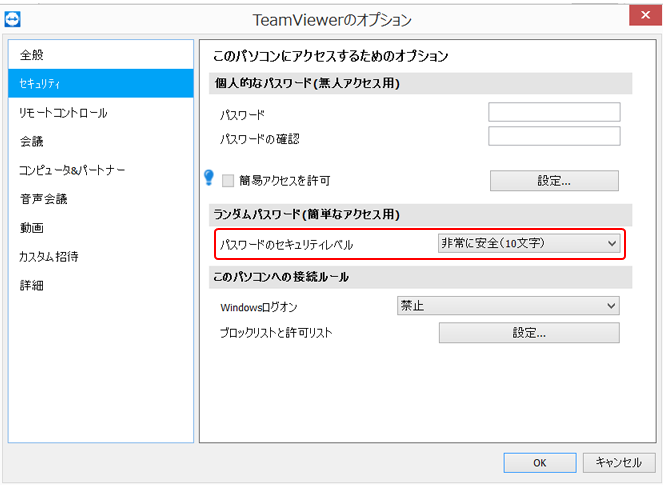Open ブロックリストと許可リスト 設定... button
666x488 pixels.
529,333
